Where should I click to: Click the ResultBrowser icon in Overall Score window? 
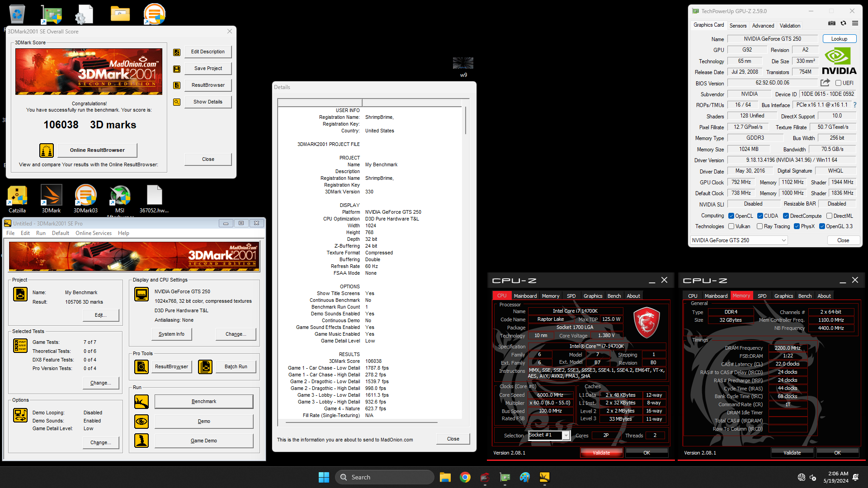[x=177, y=85]
